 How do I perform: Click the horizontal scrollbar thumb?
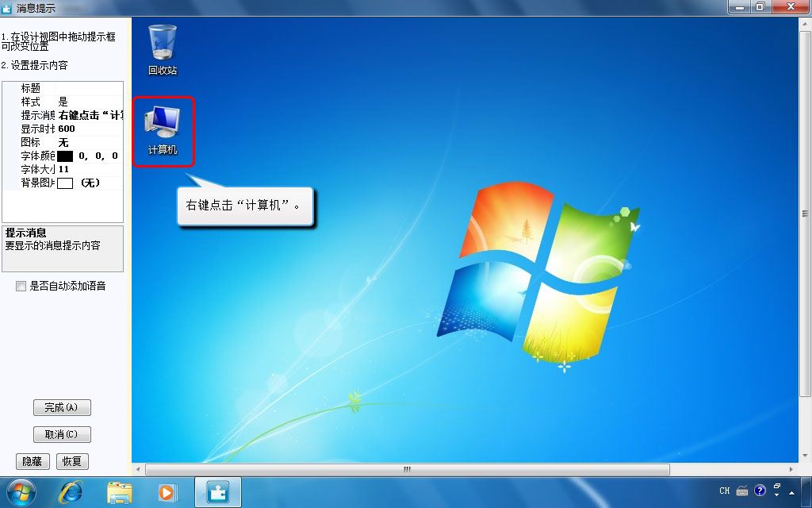pos(407,470)
